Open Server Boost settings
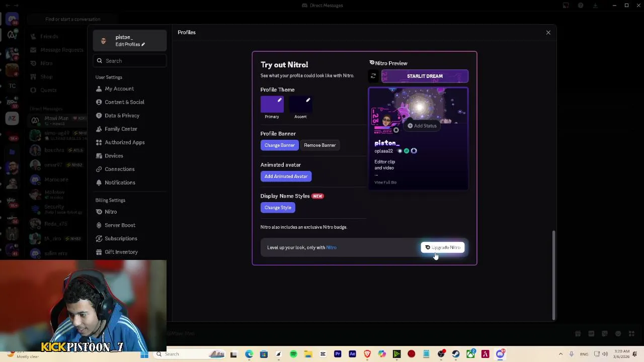Screen dimensions: 644x362 click(x=129, y=225)
